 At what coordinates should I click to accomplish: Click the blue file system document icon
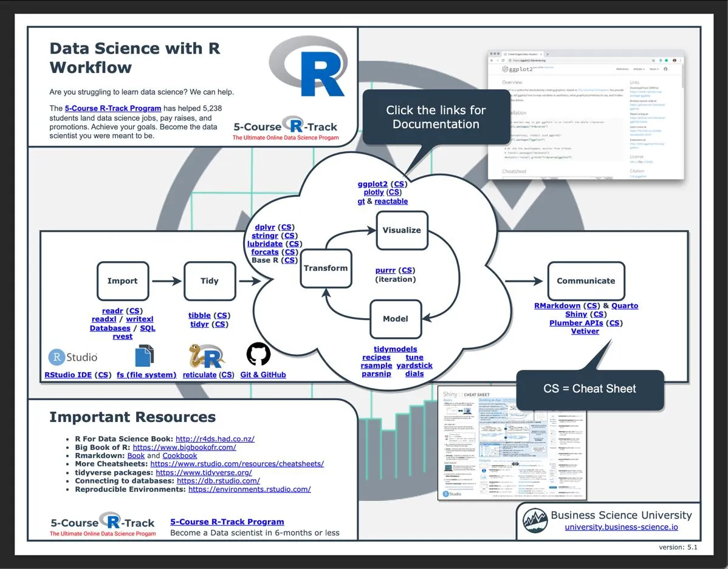click(x=145, y=355)
